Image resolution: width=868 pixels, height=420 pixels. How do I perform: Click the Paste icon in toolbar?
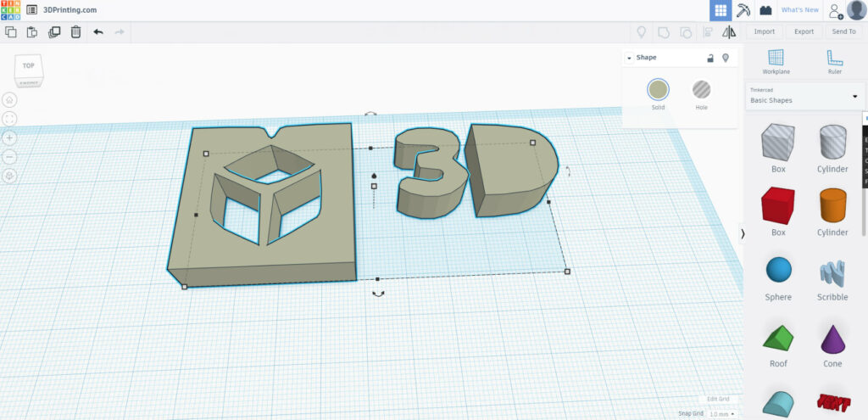coord(32,32)
